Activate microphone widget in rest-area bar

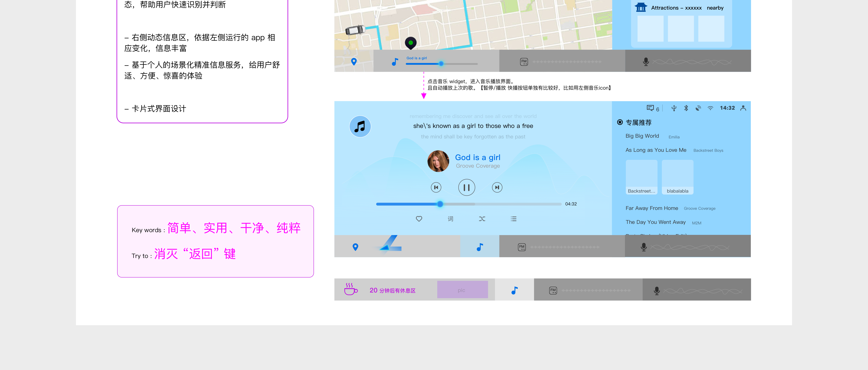tap(697, 290)
